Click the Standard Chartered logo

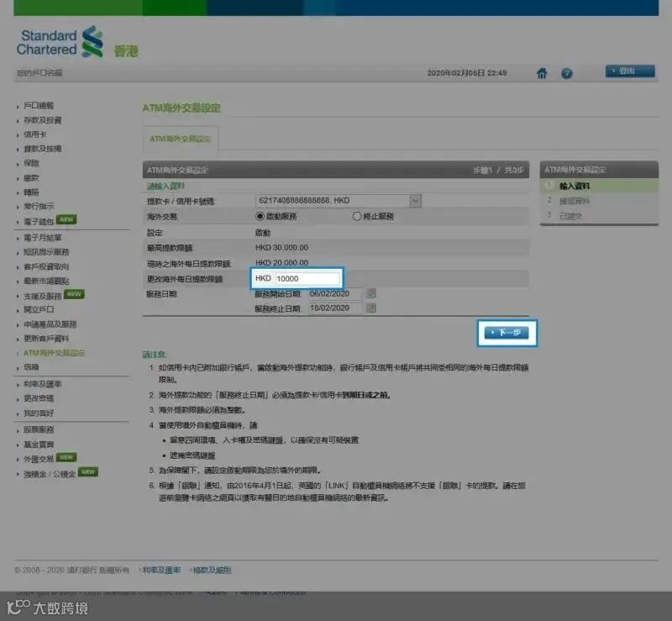[x=60, y=42]
